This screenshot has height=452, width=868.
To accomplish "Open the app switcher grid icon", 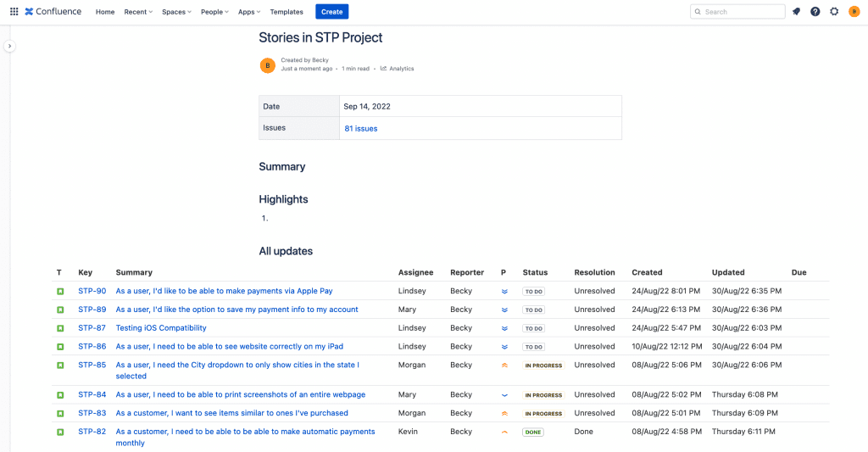I will point(14,12).
